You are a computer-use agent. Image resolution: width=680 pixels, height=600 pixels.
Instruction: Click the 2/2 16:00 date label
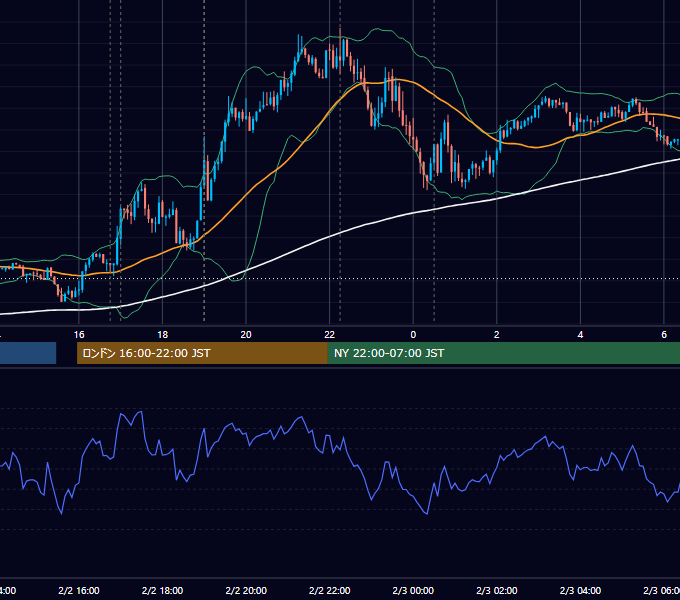[x=79, y=590]
